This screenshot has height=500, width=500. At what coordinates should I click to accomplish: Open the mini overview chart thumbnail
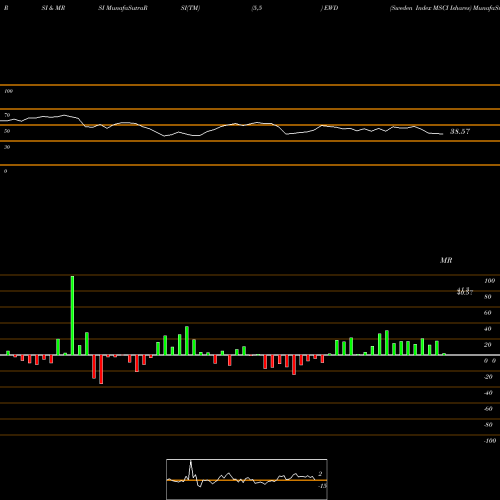point(247,479)
